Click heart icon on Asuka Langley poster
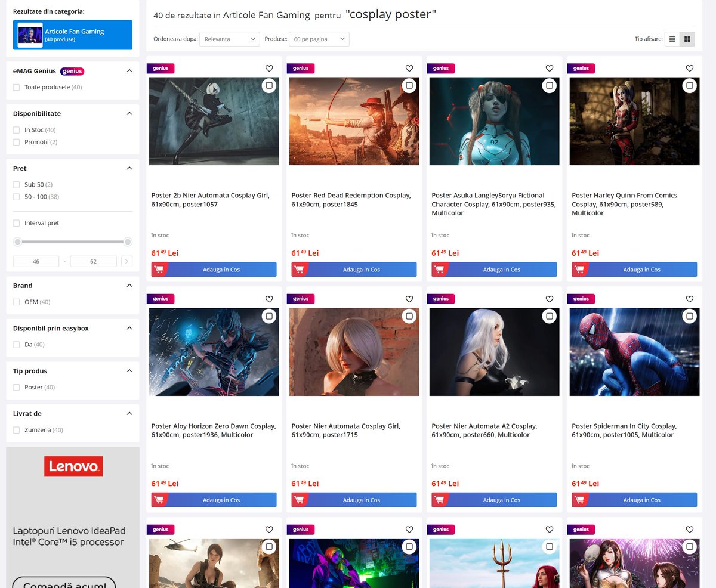 (550, 68)
